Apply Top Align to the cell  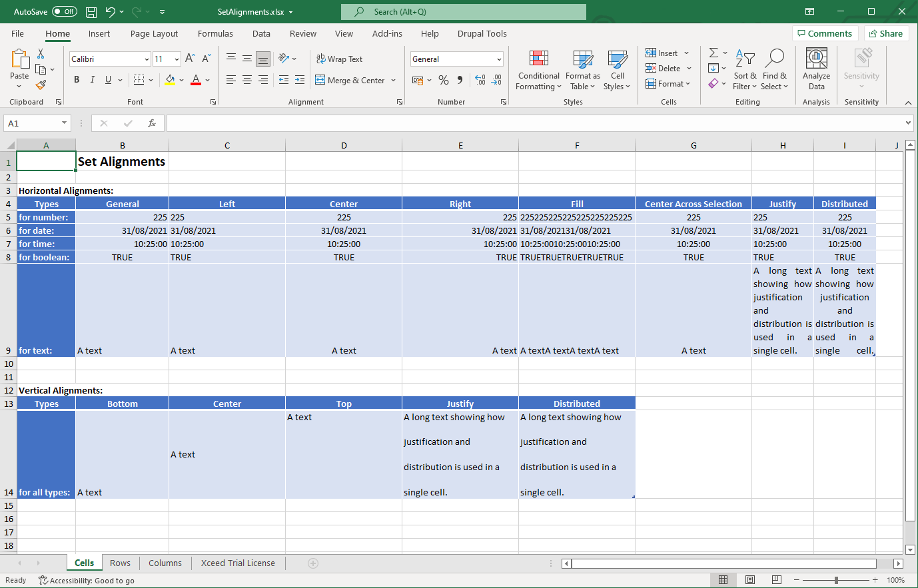coord(231,59)
